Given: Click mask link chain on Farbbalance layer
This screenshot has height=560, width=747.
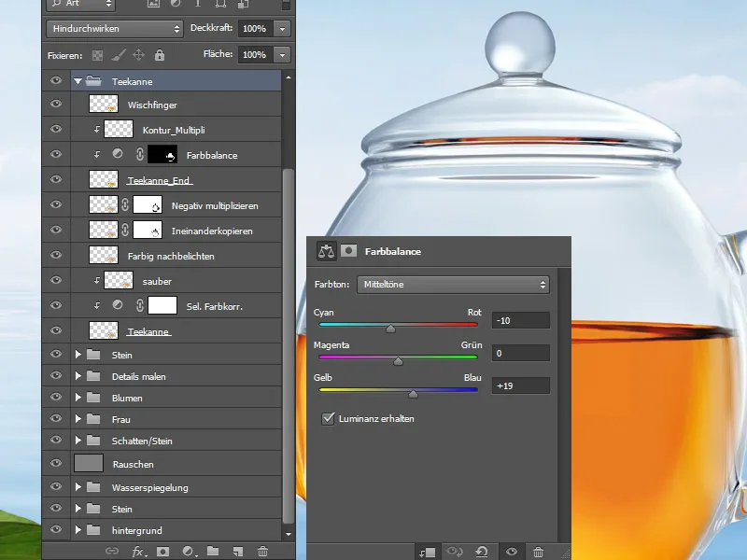Looking at the screenshot, I should (139, 154).
